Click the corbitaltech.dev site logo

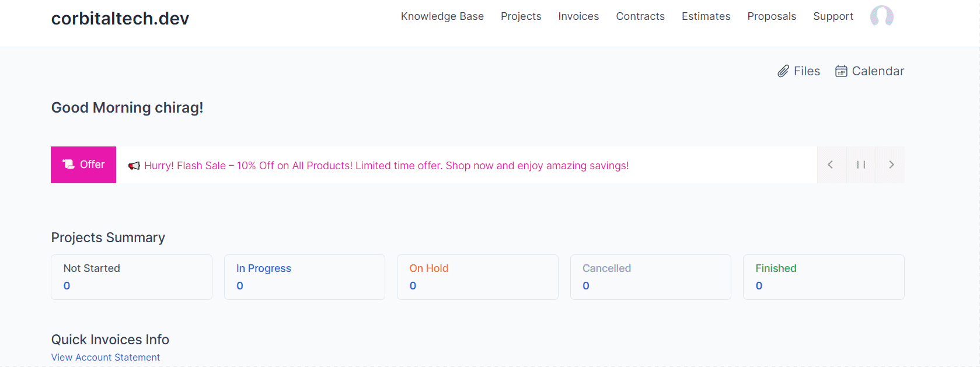120,19
